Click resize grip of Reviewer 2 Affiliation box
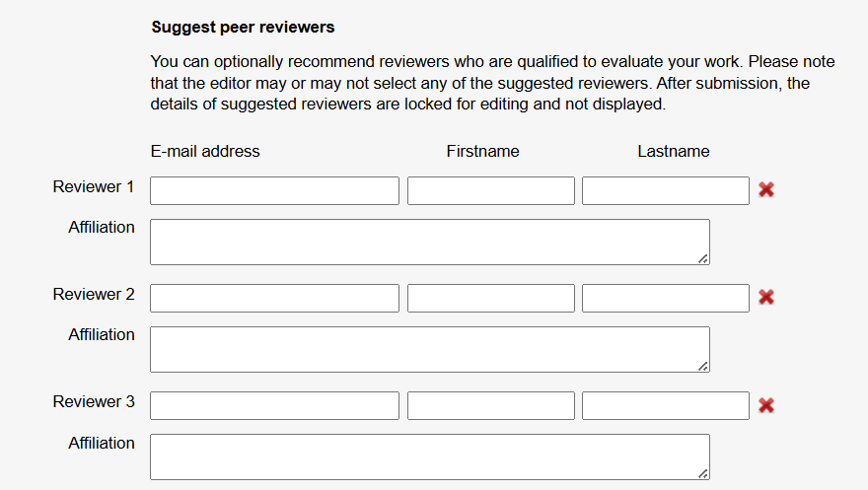The image size is (868, 490). [x=703, y=366]
